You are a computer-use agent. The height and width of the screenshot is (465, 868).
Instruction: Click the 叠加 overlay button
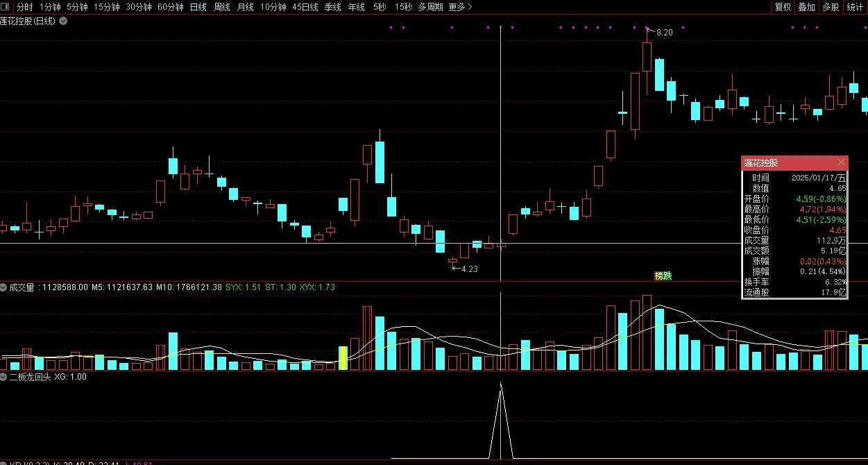pos(806,7)
